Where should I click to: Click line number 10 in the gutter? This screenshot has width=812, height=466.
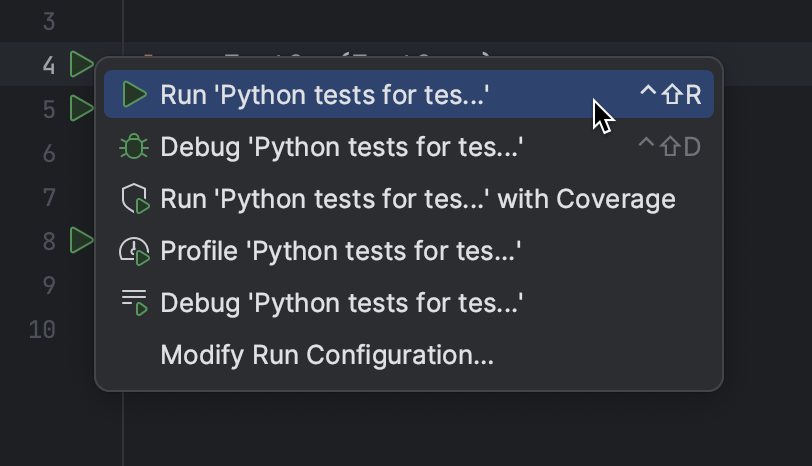click(42, 329)
